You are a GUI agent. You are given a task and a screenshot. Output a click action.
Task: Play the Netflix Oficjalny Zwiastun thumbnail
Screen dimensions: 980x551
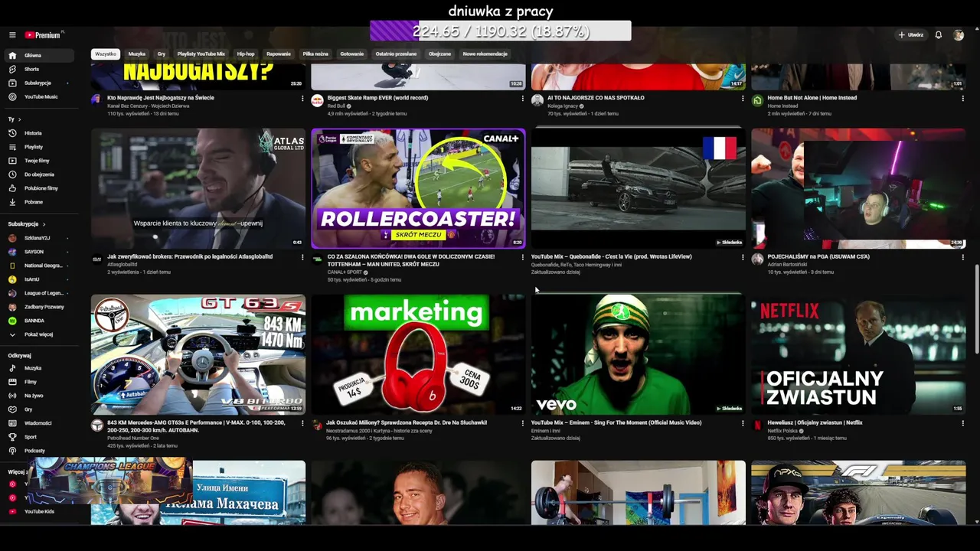tap(858, 354)
